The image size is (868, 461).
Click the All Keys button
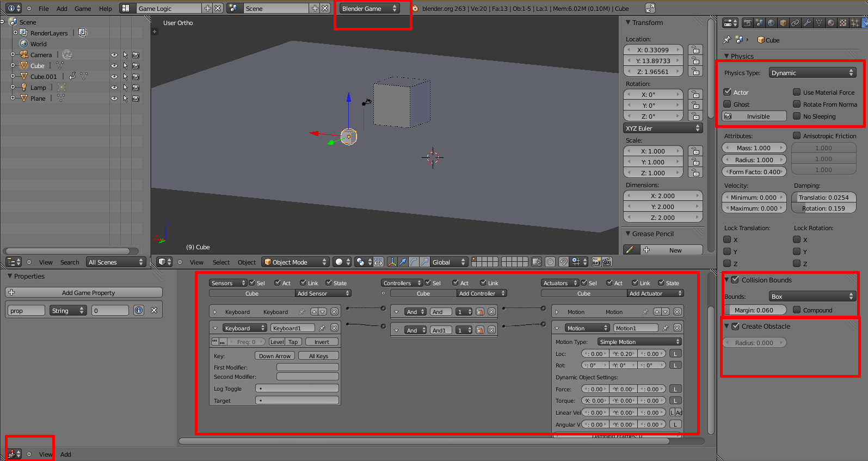point(318,355)
